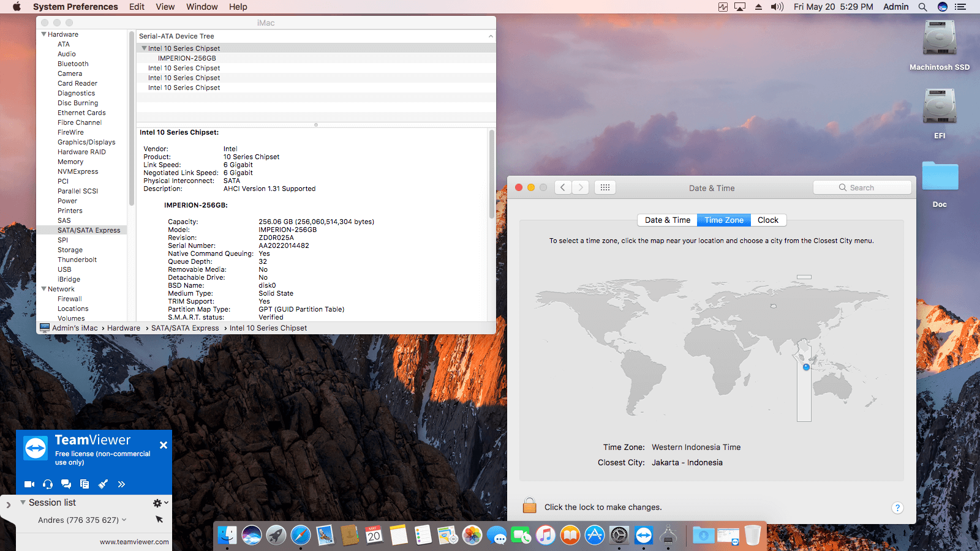Open the Window menu

(202, 7)
